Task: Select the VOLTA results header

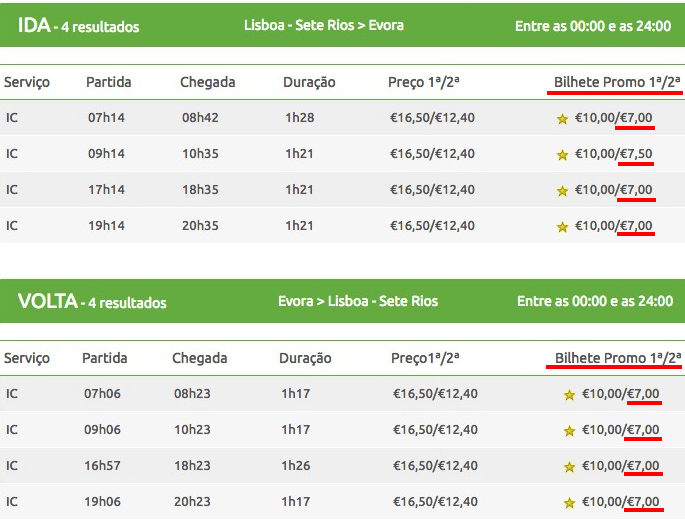Action: (342, 301)
